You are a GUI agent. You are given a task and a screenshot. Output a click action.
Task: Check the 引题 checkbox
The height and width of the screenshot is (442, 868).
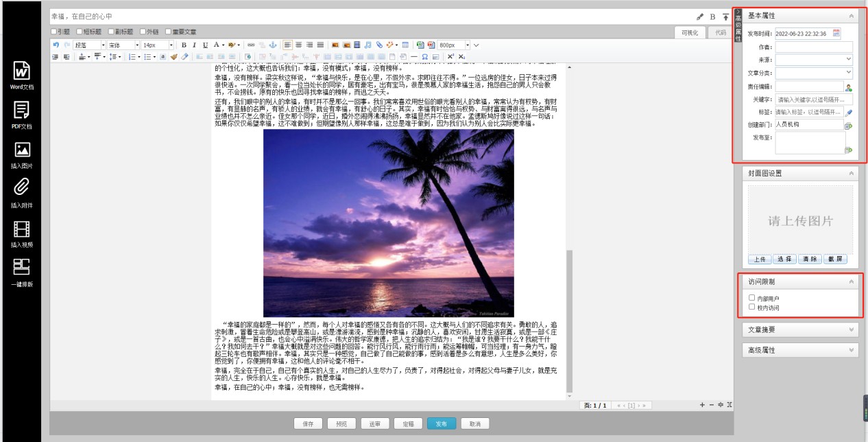click(x=54, y=32)
